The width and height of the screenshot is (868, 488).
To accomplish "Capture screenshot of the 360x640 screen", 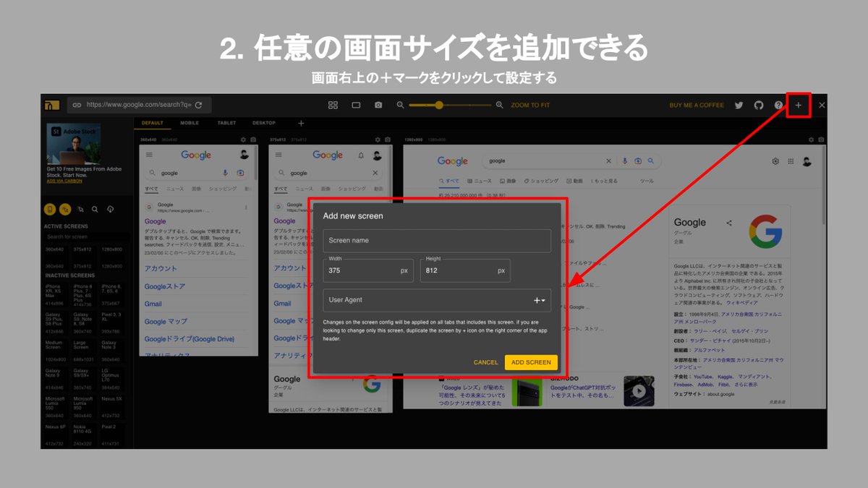I will [253, 140].
